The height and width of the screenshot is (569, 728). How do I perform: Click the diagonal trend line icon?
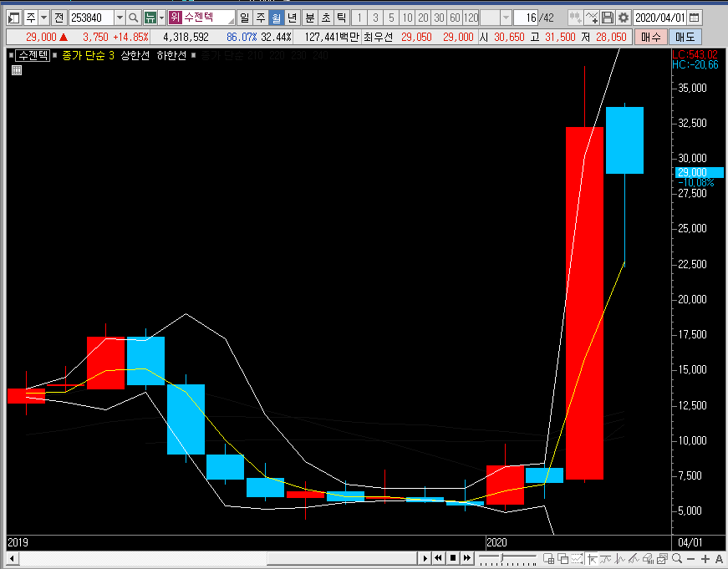click(x=634, y=558)
